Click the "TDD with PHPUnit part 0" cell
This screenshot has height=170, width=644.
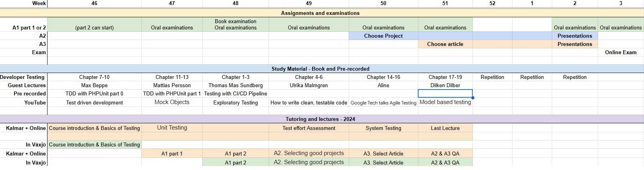(x=94, y=93)
